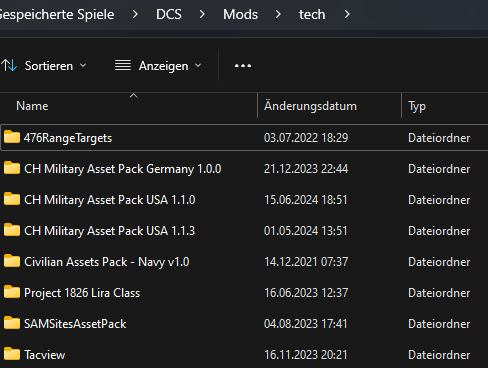Navigate to DCS breadcrumb folder
The width and height of the screenshot is (488, 368).
pyautogui.click(x=169, y=14)
